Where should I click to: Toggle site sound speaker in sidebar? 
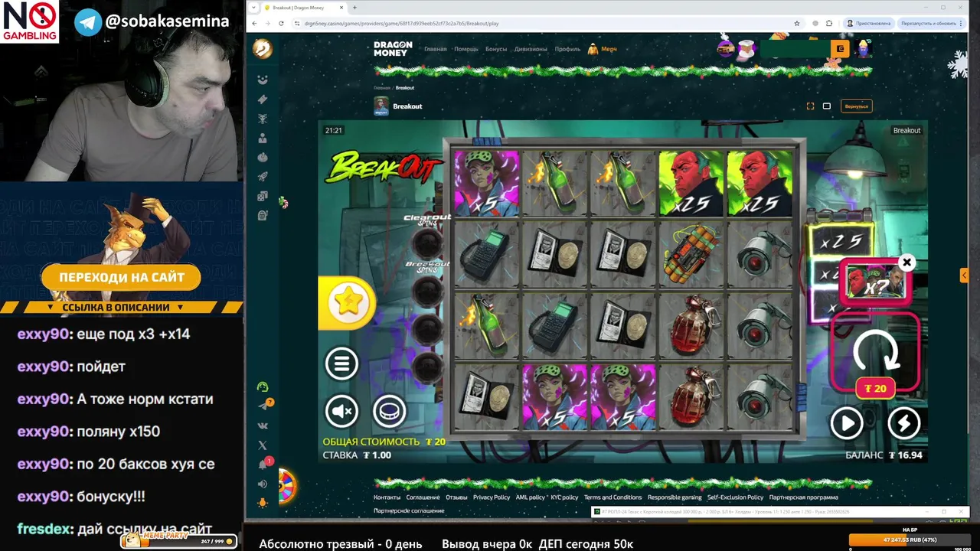pyautogui.click(x=263, y=484)
